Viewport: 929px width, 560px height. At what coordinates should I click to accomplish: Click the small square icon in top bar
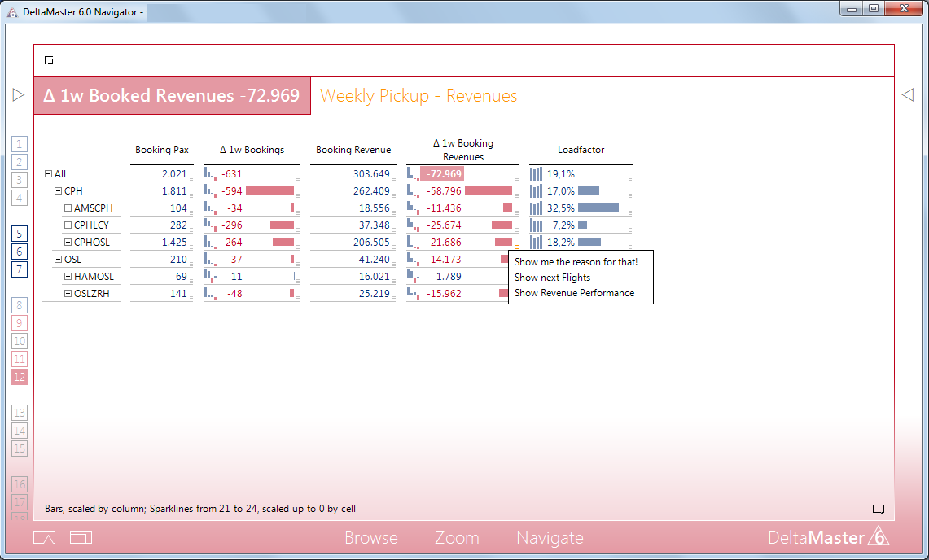click(x=49, y=60)
